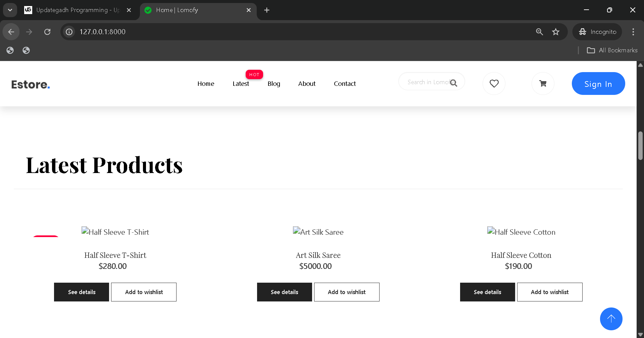Screen dimensions: 644x338
Task: Click the page info icon in address bar
Action: (x=69, y=32)
